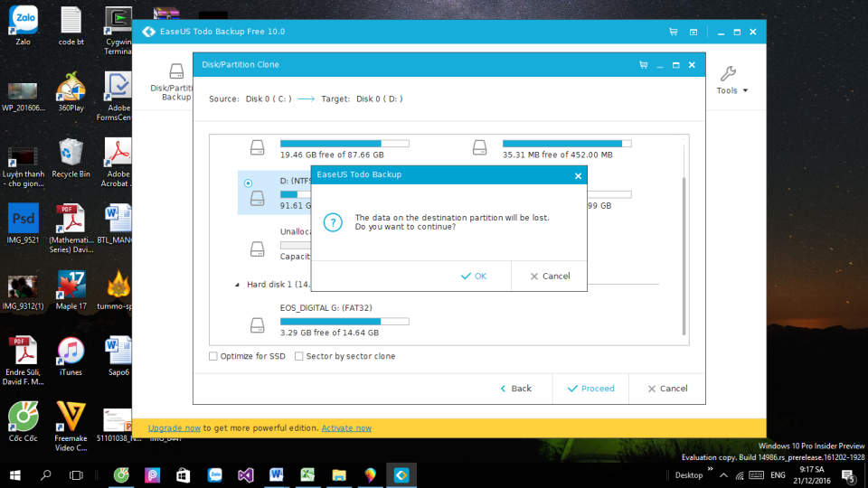Viewport: 868px width, 488px height.
Task: Select the 452.00 MB partition drive icon
Action: coord(480,147)
